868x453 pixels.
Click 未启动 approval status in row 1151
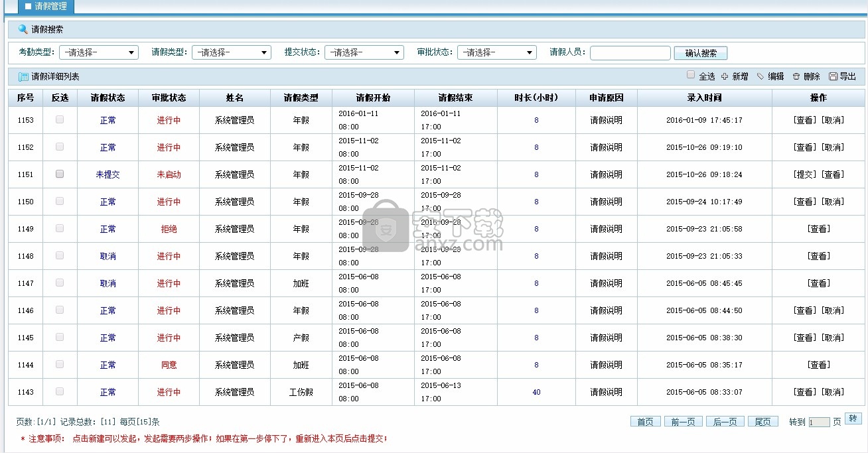169,174
